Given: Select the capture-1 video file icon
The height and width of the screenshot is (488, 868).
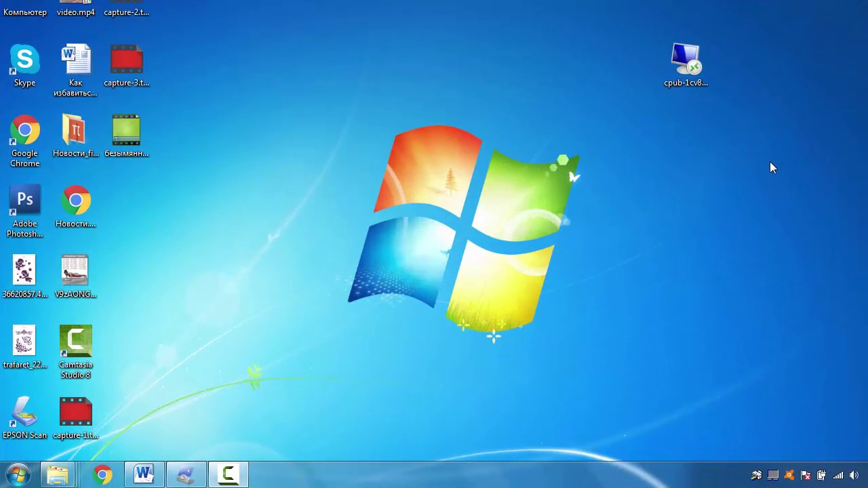Looking at the screenshot, I should pyautogui.click(x=75, y=418).
